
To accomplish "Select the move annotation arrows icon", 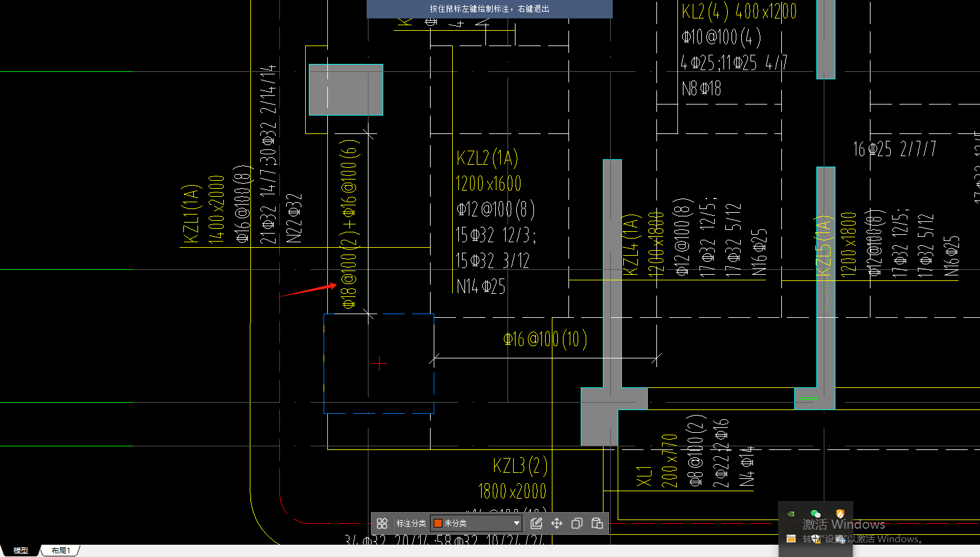I will click(557, 523).
